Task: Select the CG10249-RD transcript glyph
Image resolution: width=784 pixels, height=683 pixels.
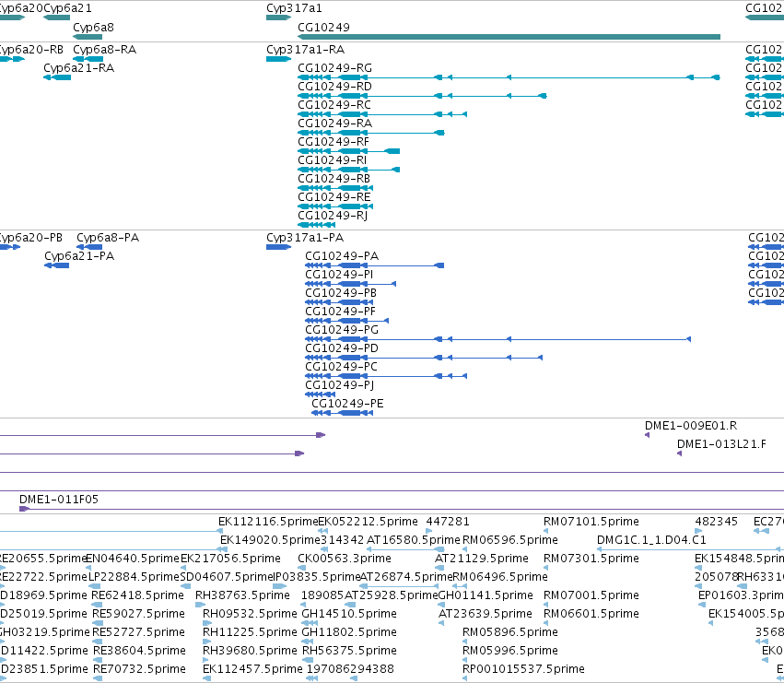Action: (x=422, y=96)
